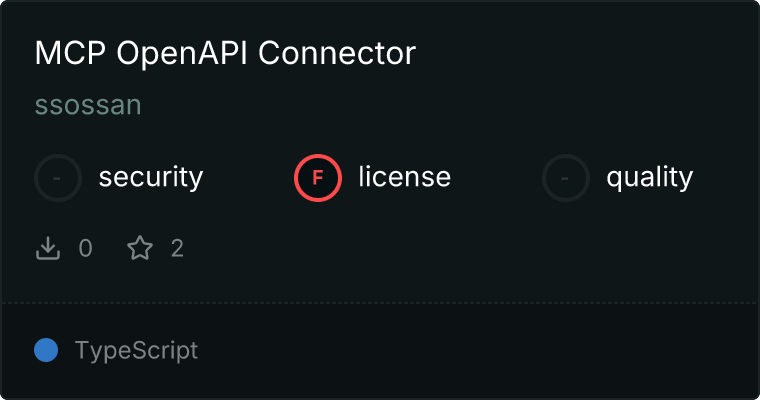Click the quality grade dash badge
This screenshot has width=760, height=400.
point(566,178)
